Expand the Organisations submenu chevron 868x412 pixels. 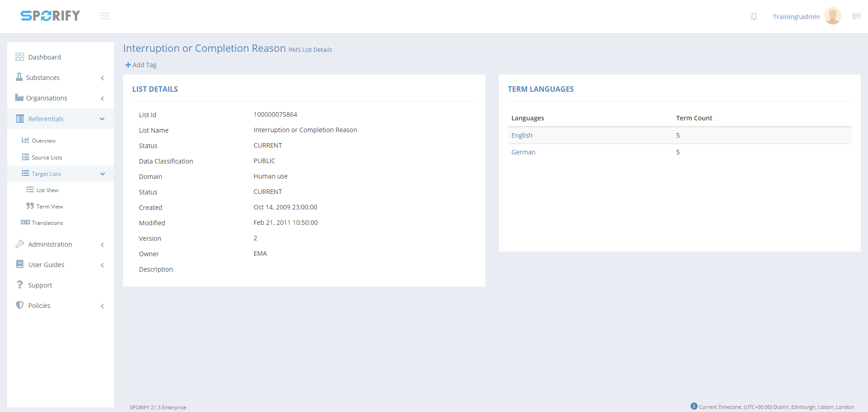(x=102, y=99)
